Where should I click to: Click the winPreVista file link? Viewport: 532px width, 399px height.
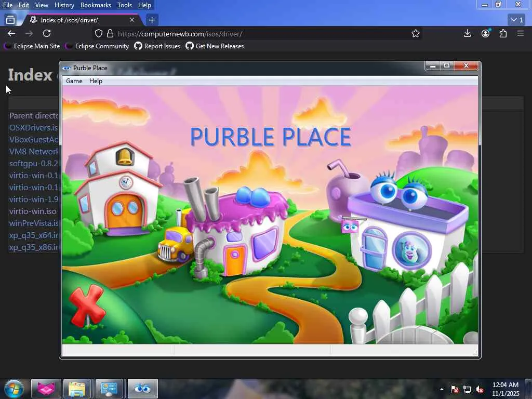click(34, 223)
